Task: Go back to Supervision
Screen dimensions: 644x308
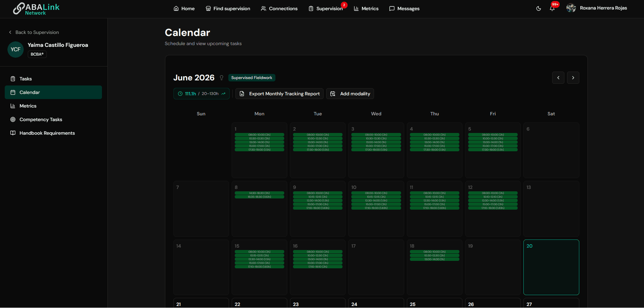Action: click(x=34, y=32)
